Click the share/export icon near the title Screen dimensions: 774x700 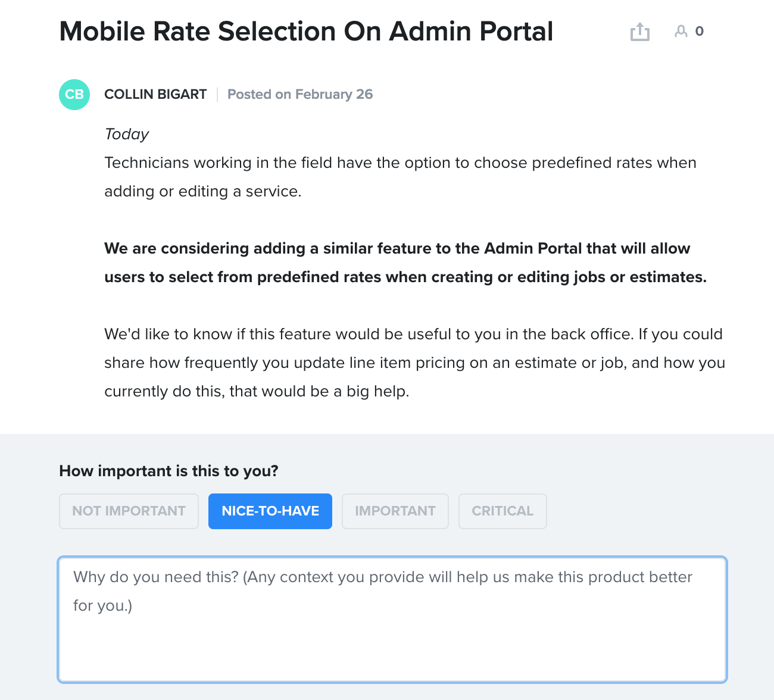click(640, 32)
